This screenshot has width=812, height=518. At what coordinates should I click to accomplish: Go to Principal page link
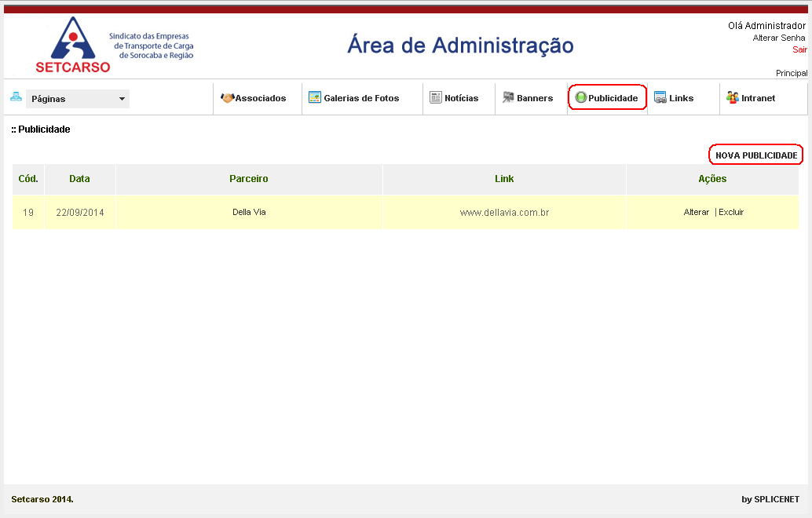click(792, 74)
